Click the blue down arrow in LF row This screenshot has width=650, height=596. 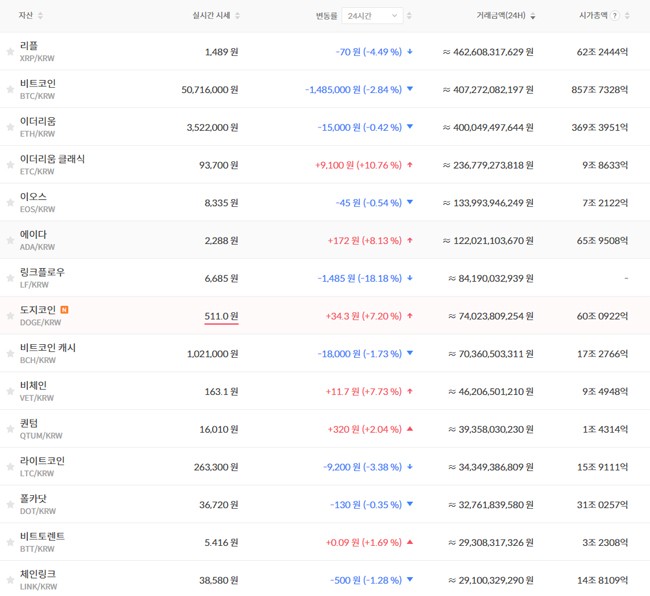410,278
